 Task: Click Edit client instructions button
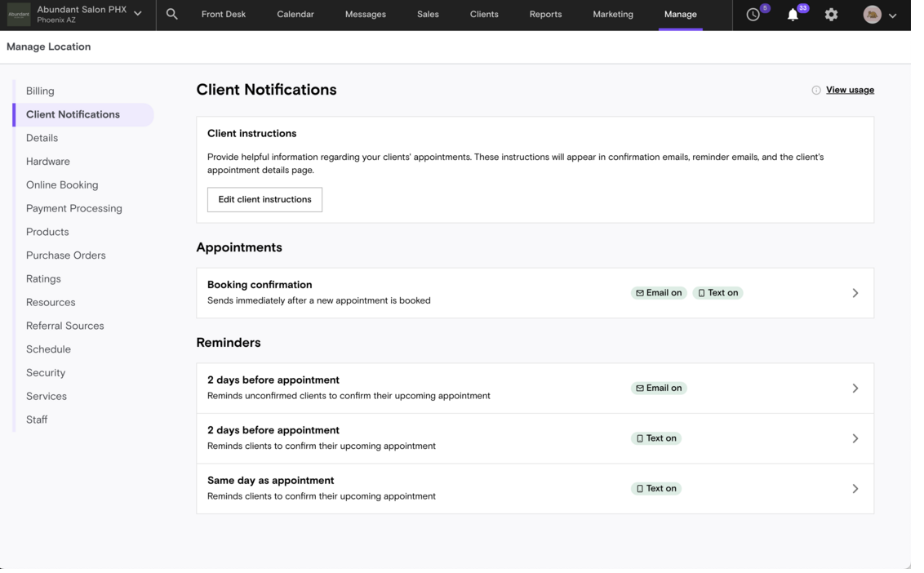[x=264, y=199]
